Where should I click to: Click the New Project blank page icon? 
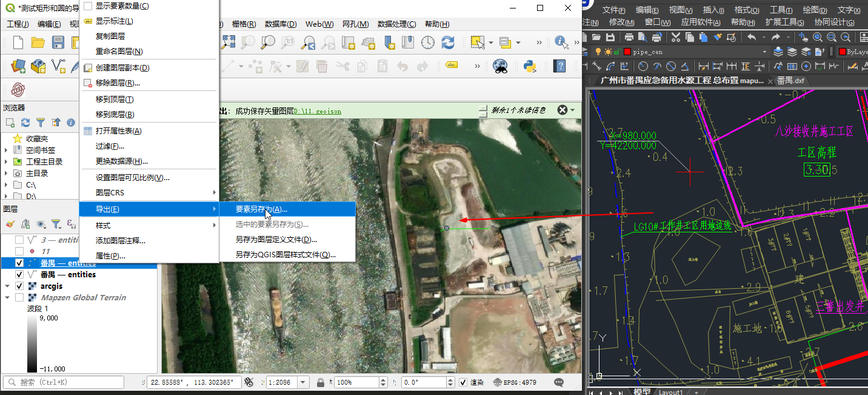18,42
